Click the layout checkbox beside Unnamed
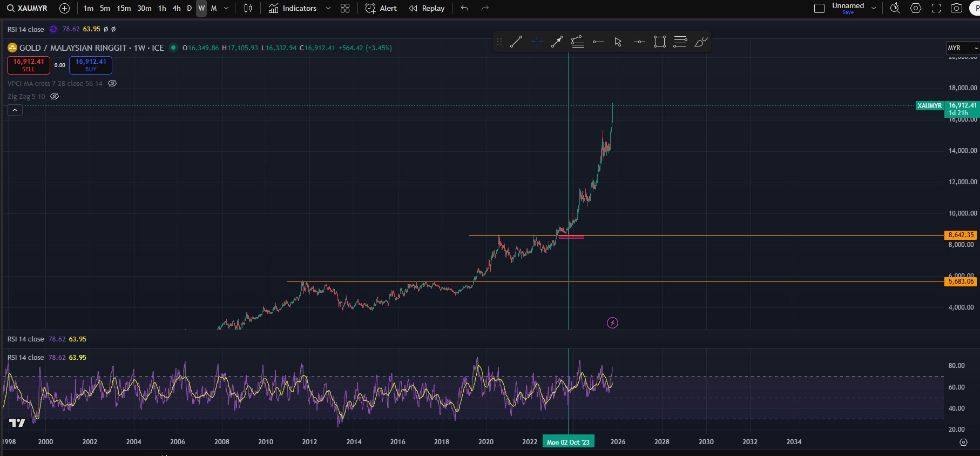The image size is (980, 456). (819, 8)
